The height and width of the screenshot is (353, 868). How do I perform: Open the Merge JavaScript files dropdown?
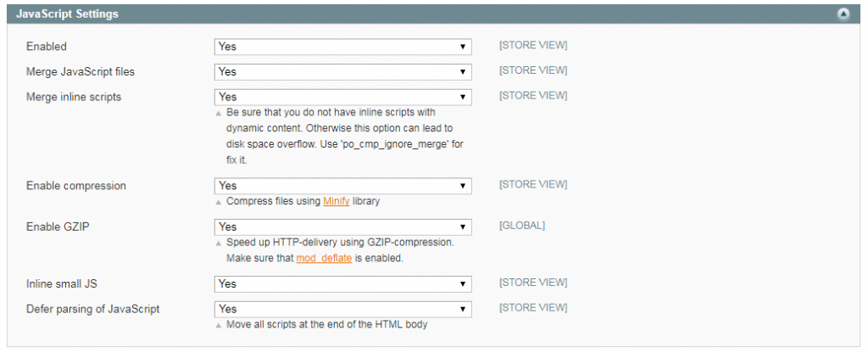pyautogui.click(x=342, y=72)
